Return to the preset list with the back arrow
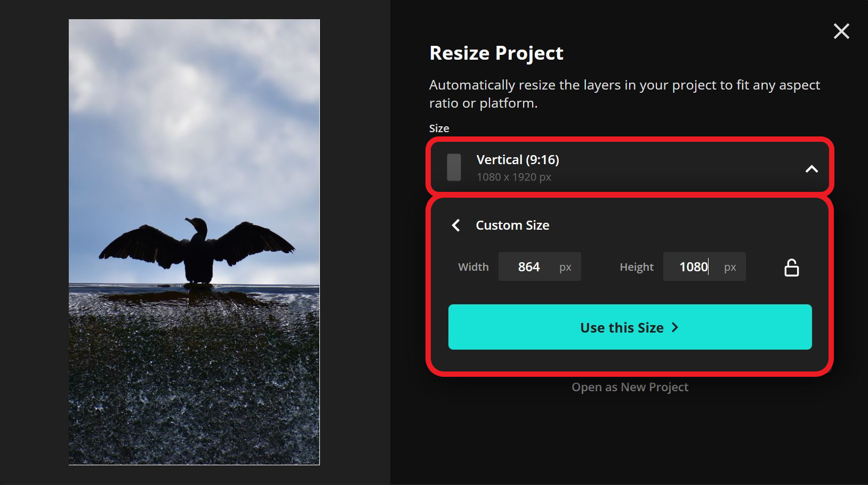868x485 pixels. tap(456, 225)
